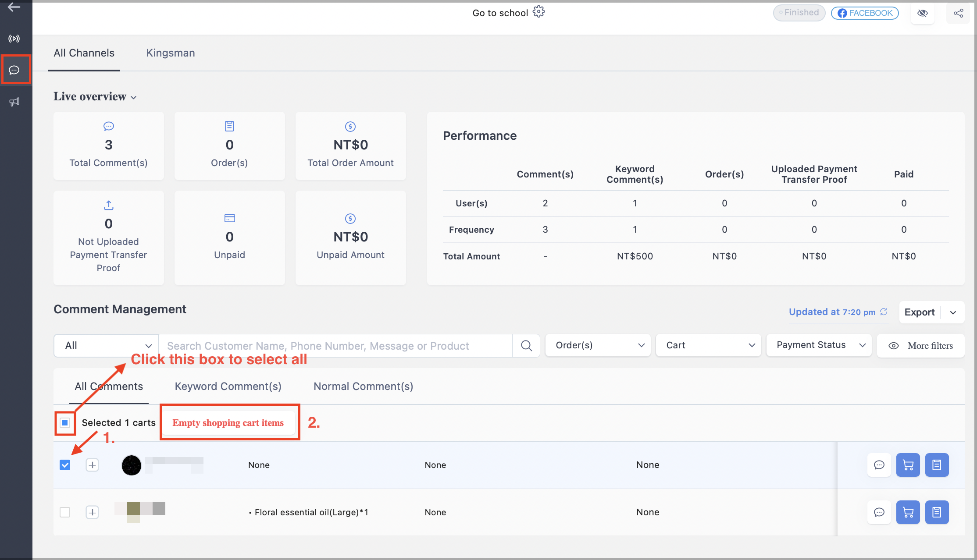The width and height of the screenshot is (977, 560).
Task: Switch to the Kingsman channel tab
Action: click(171, 53)
